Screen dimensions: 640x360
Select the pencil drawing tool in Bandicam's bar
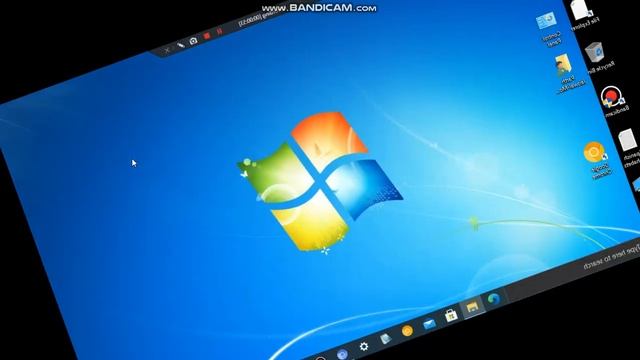tap(181, 45)
